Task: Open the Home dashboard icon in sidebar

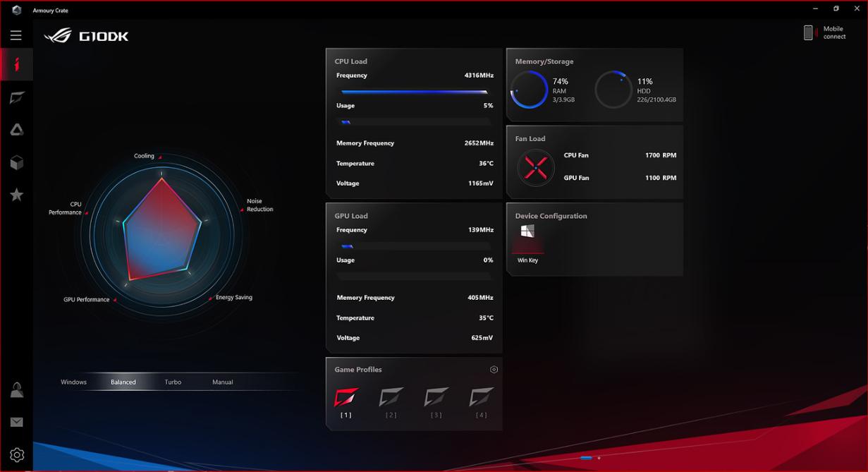Action: [17, 65]
